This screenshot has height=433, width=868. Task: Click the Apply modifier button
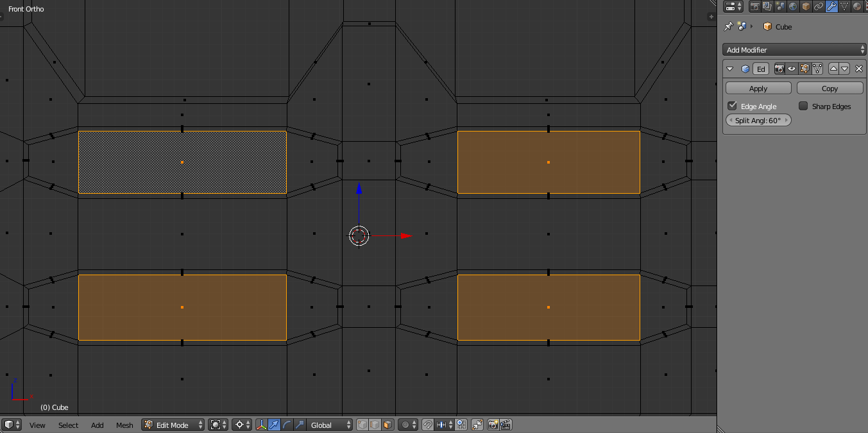758,89
